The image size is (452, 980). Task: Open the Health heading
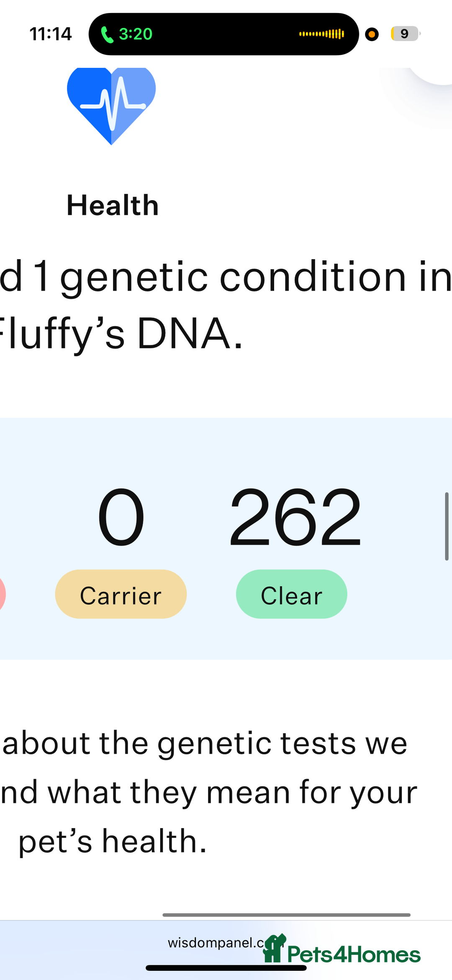pos(113,205)
